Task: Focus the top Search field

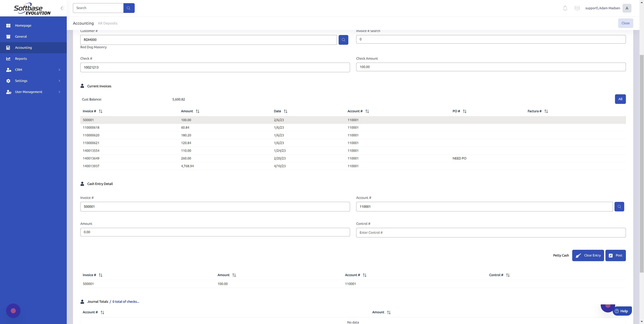Action: (x=98, y=8)
